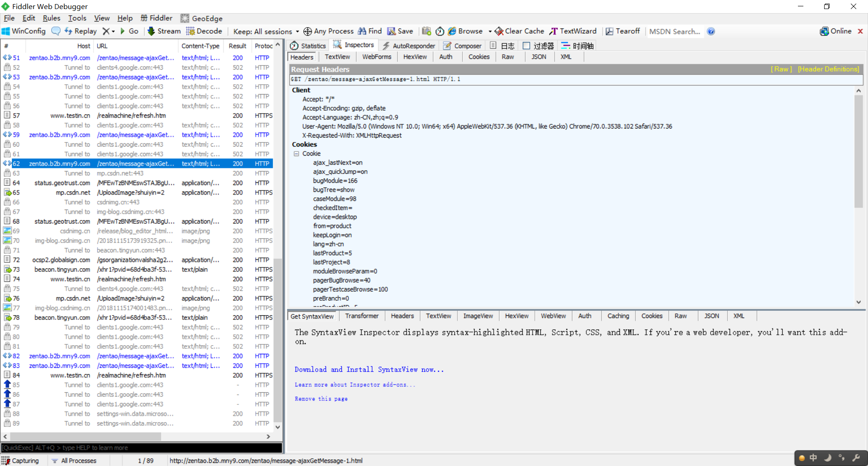Click the Online status indicator

[835, 31]
